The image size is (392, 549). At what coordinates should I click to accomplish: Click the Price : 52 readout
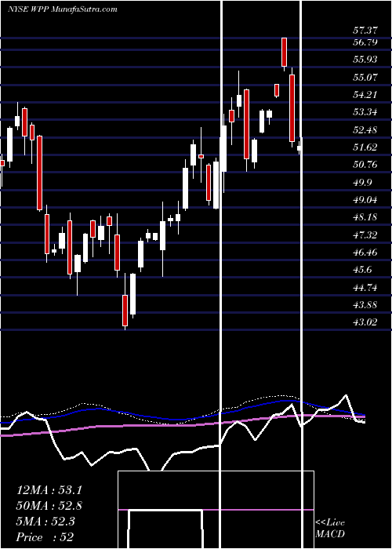tap(45, 537)
